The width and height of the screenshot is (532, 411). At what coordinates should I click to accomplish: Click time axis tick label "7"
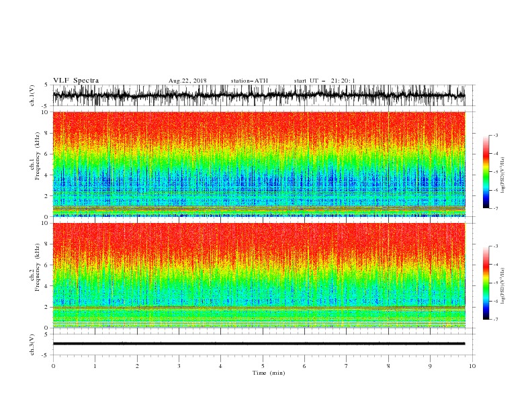pos(347,366)
